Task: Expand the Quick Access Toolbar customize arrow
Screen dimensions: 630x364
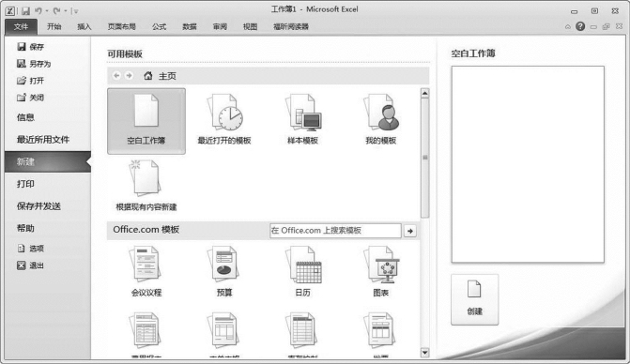Action: click(x=75, y=11)
